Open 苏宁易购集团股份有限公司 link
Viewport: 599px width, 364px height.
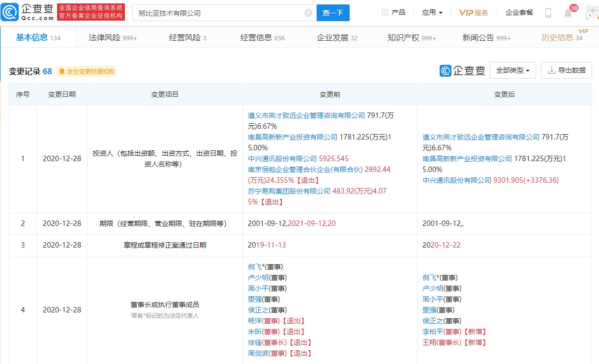pyautogui.click(x=289, y=191)
